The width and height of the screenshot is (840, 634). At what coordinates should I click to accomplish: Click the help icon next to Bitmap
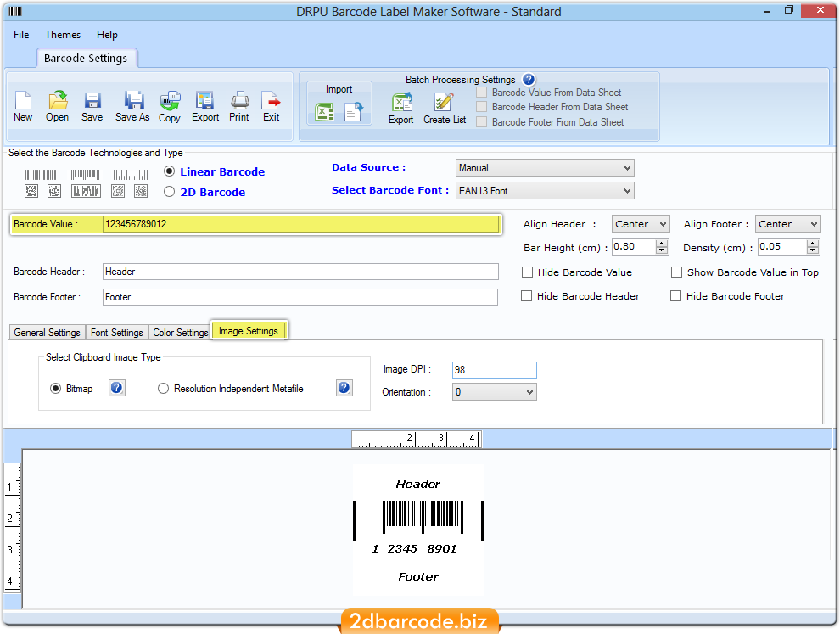(x=117, y=388)
